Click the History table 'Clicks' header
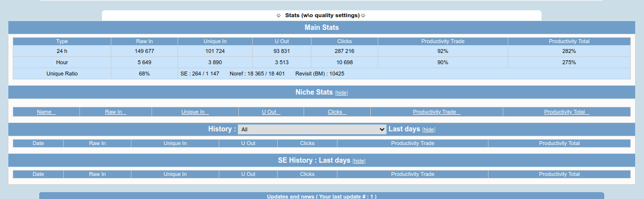This screenshot has width=644, height=199. pyautogui.click(x=307, y=144)
